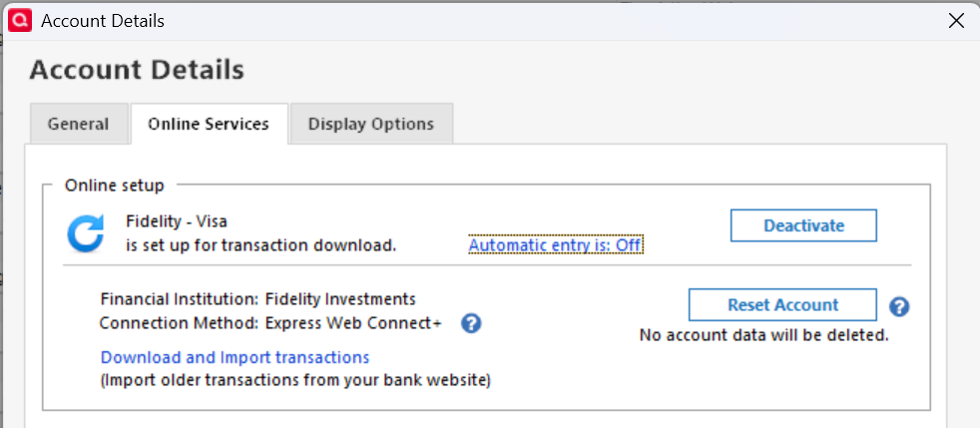
Task: Open help for Connection Method
Action: click(x=472, y=323)
